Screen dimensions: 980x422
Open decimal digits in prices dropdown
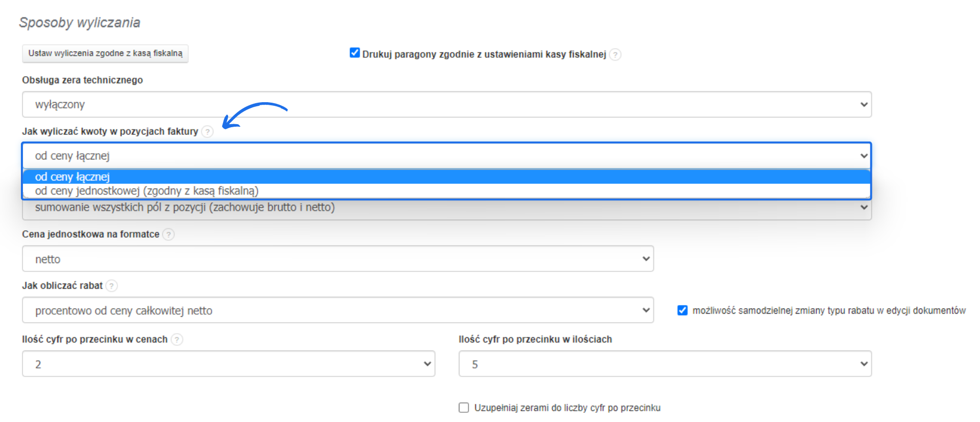(228, 364)
